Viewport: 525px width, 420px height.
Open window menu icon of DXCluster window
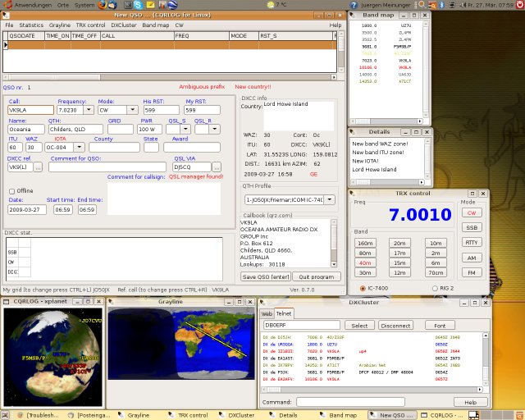pos(262,303)
